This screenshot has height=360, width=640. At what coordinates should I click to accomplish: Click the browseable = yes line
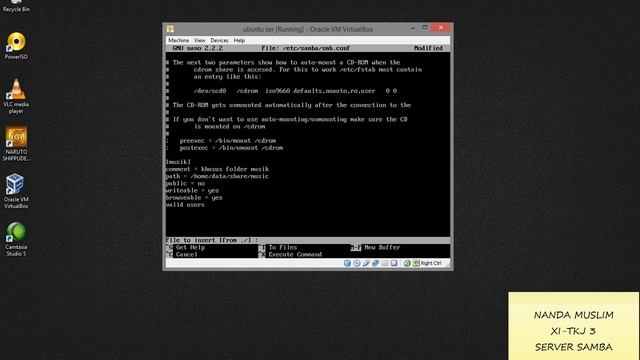[x=194, y=198]
